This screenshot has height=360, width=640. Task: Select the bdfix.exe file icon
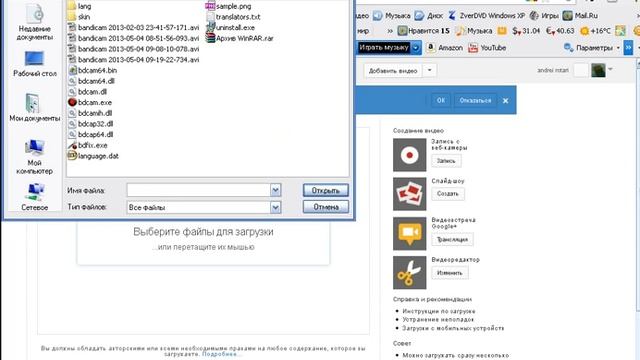click(x=72, y=145)
